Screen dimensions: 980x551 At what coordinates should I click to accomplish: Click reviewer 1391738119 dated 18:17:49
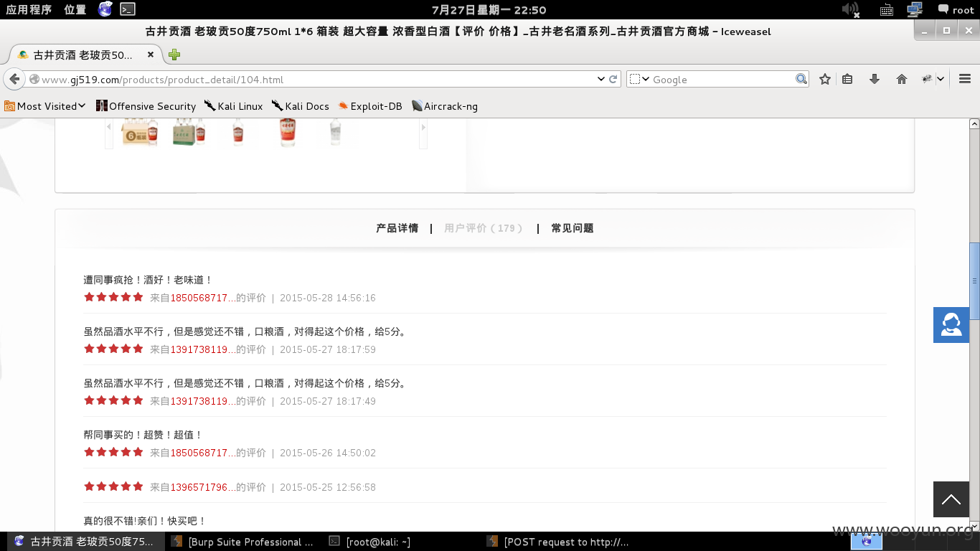[x=203, y=401]
